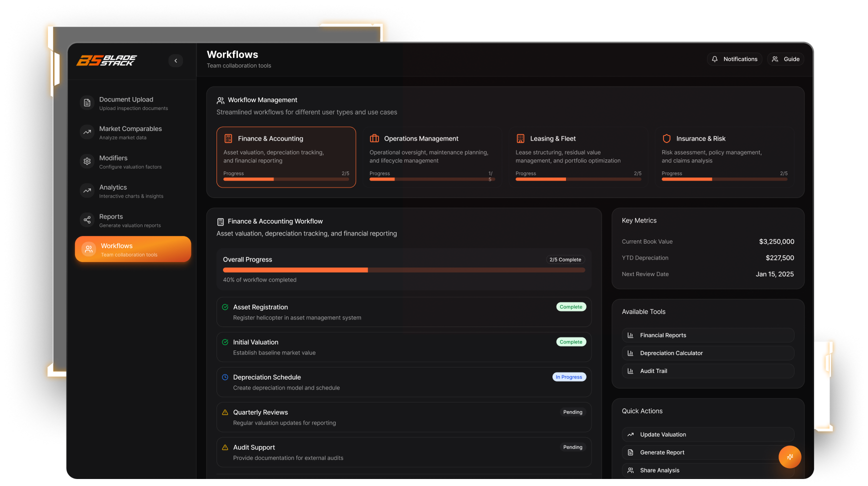The image size is (868, 486).
Task: Click the Reports share icon
Action: 87,220
